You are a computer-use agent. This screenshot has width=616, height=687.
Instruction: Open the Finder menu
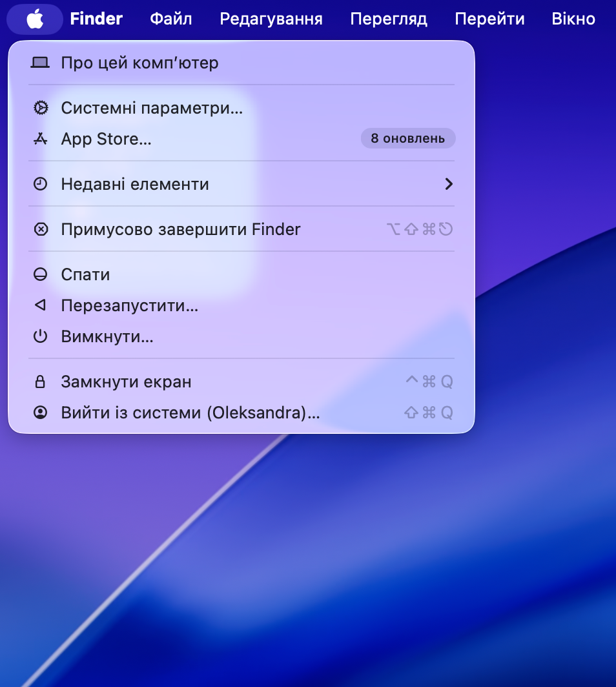click(96, 19)
